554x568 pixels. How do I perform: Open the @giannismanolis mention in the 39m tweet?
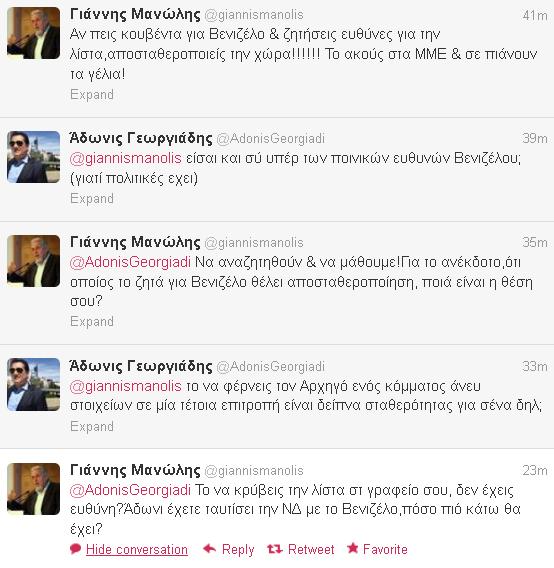tap(125, 158)
